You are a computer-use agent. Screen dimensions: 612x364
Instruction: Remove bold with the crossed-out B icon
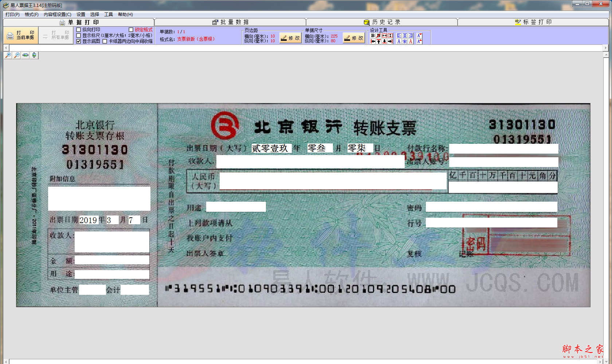coord(378,36)
